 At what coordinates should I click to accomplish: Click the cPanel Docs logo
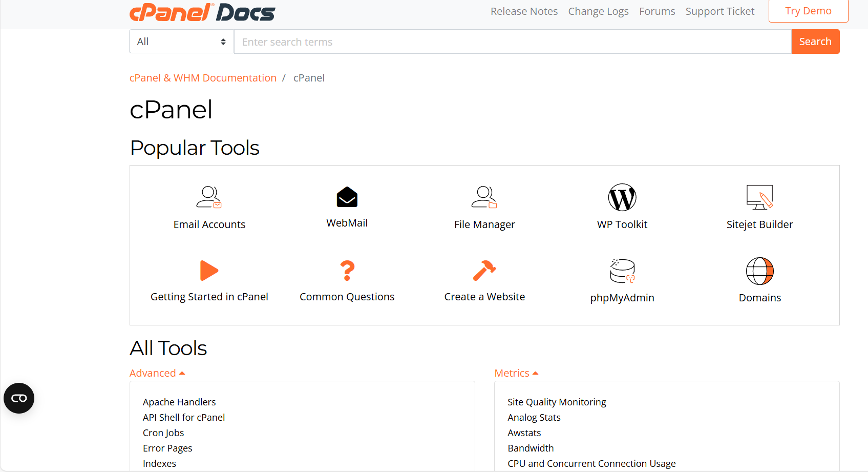[x=202, y=12]
